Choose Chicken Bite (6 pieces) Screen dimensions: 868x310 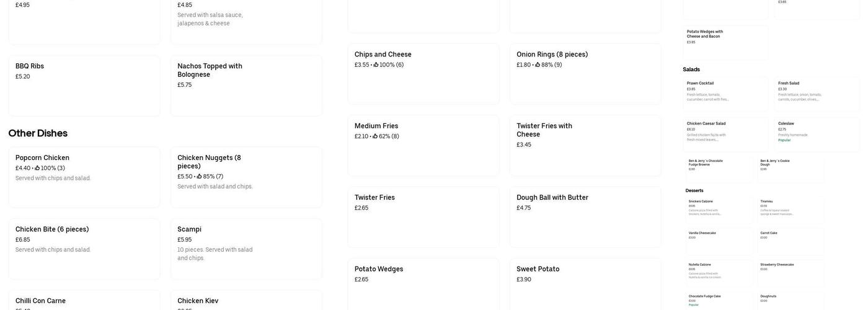[84, 249]
